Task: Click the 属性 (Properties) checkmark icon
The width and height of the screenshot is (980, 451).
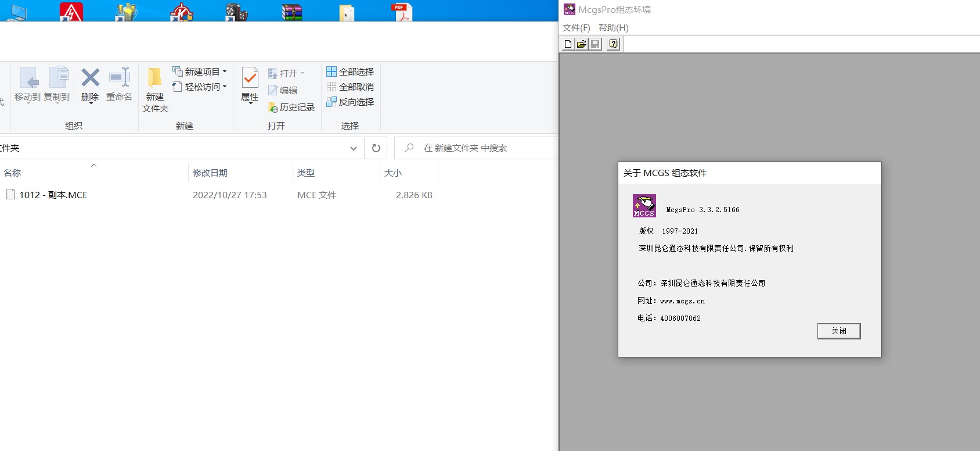Action: (x=250, y=78)
